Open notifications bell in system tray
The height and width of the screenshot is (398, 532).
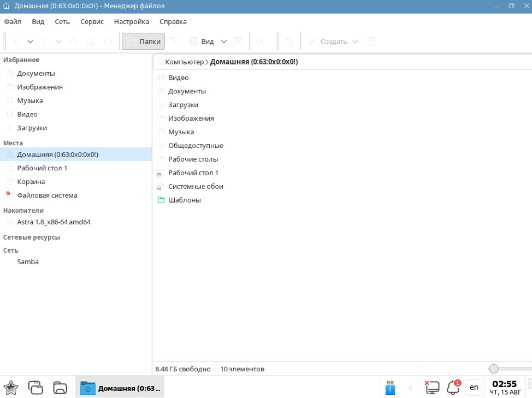[453, 388]
